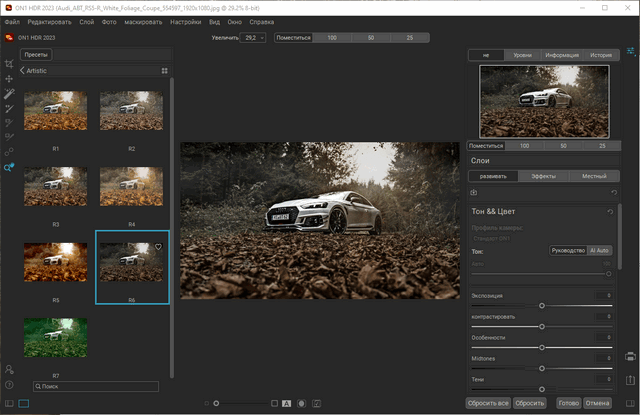Toggle the A preview compare button
The height and width of the screenshot is (415, 640).
[286, 403]
